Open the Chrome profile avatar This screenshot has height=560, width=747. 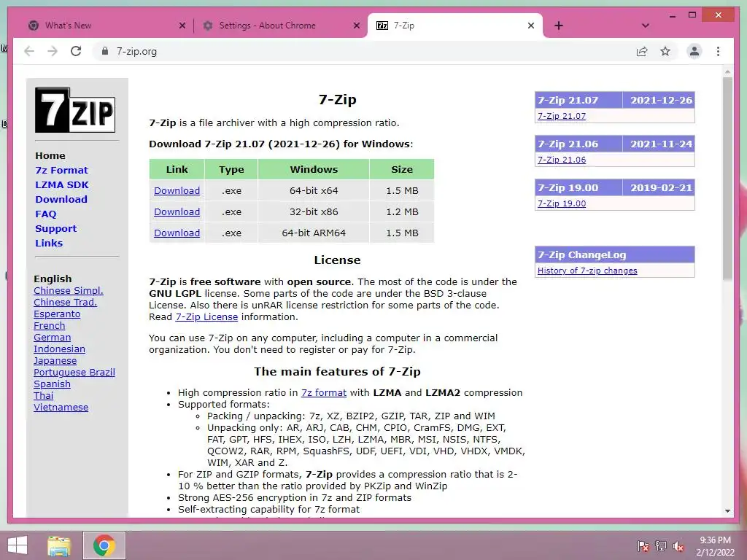click(694, 52)
